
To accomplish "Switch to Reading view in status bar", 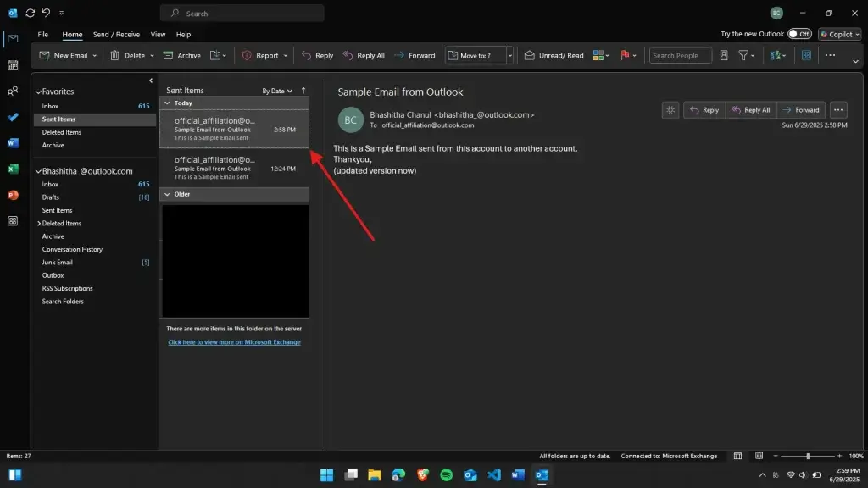I will pos(759,456).
